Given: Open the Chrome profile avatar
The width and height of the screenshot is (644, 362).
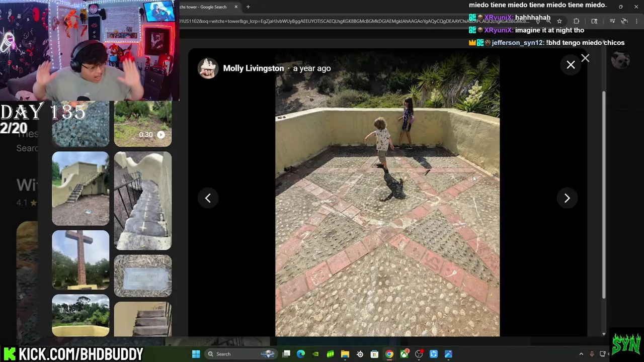Looking at the screenshot, I should click(x=624, y=21).
